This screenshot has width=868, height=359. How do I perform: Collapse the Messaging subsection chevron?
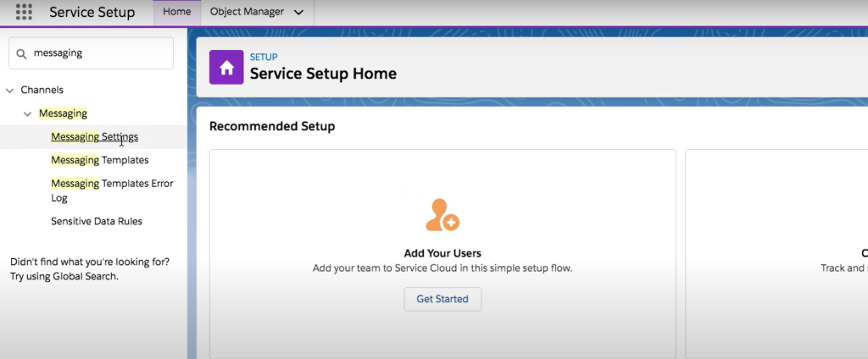tap(28, 114)
